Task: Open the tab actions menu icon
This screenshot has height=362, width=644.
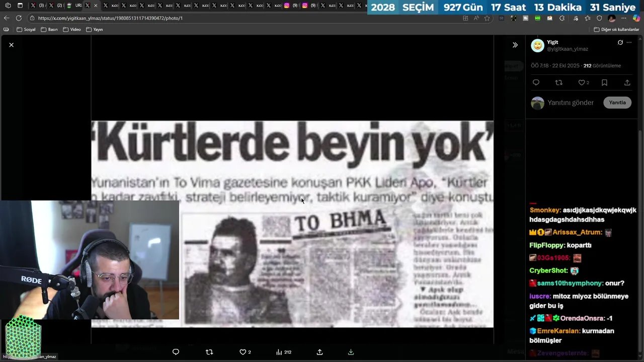Action: (20, 6)
